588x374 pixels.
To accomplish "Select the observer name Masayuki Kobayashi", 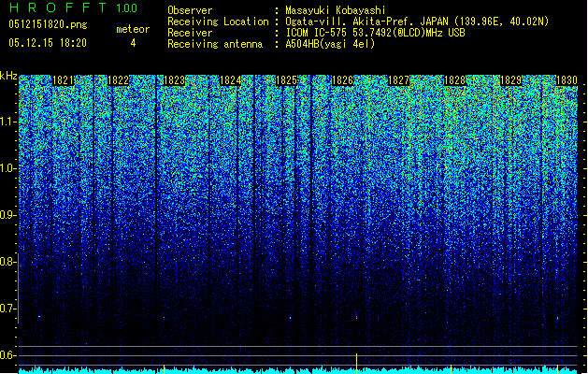I will click(x=336, y=10).
